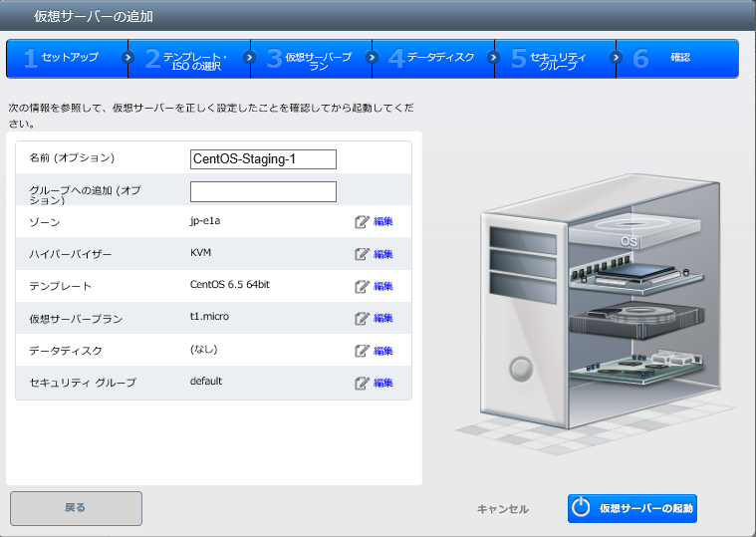Click the edit icon for ハイパーバイザー row
Viewport: 756px width, 537px height.
click(363, 254)
